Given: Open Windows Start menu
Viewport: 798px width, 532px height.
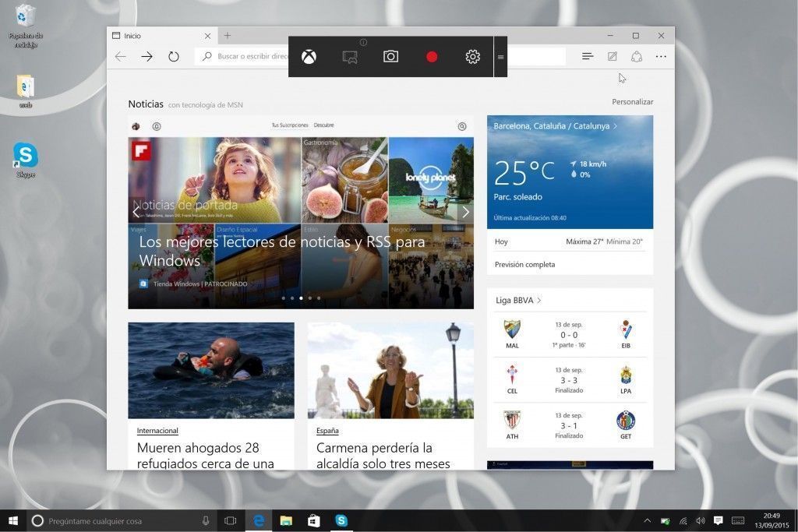Looking at the screenshot, I should point(14,520).
